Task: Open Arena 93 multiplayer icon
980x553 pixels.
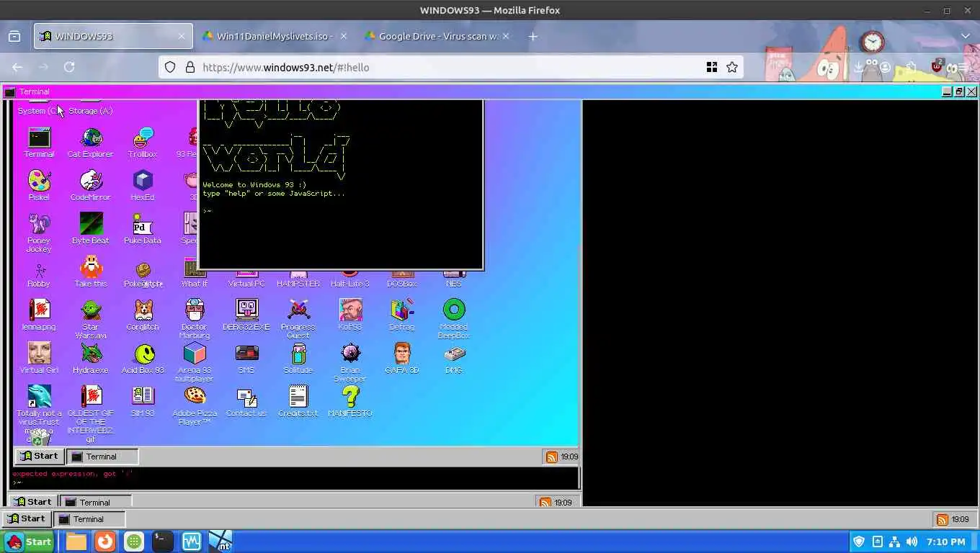Action: pos(195,362)
